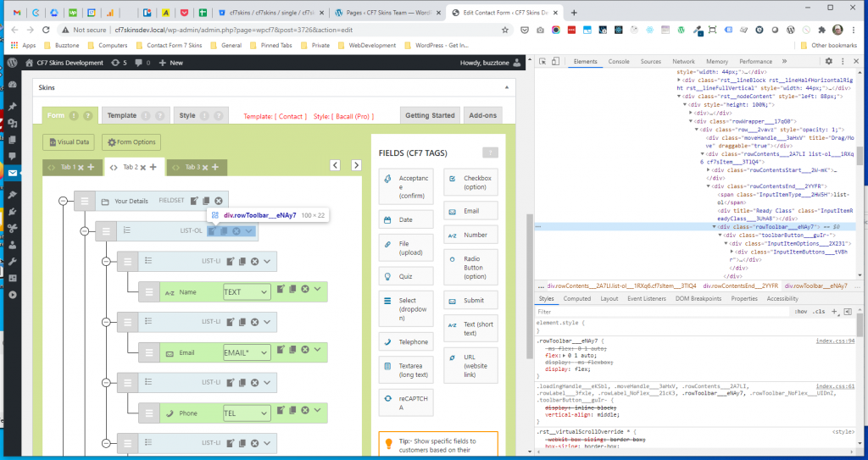The height and width of the screenshot is (460, 868).
Task: Open the EMAIL* type dropdown
Action: [246, 352]
